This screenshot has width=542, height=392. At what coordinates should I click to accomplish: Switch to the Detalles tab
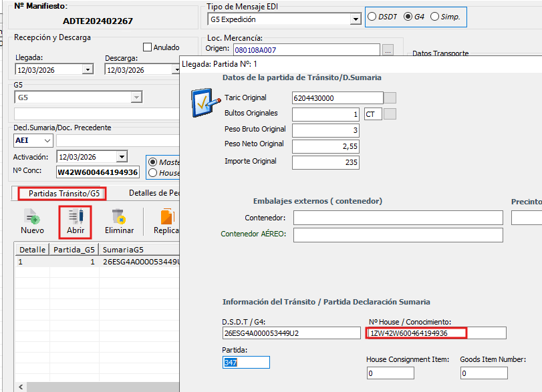154,193
